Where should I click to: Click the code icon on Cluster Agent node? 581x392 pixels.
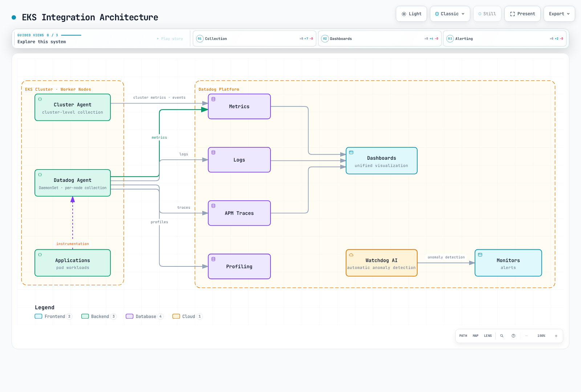(40, 99)
